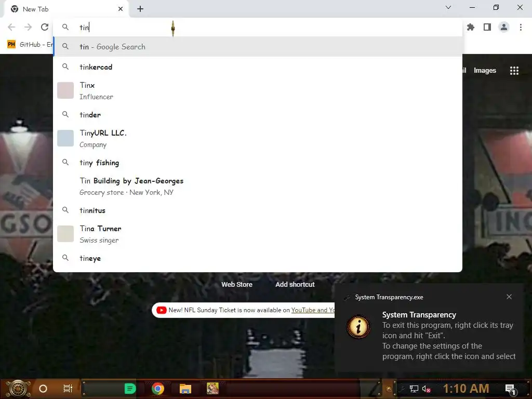This screenshot has width=532, height=399.
Task: Choose the 'tiny fishing' suggestion
Action: pyautogui.click(x=258, y=163)
